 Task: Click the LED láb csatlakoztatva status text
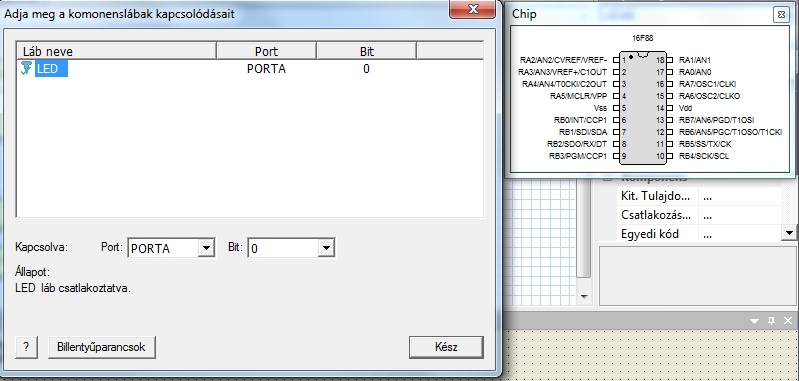pos(73,288)
